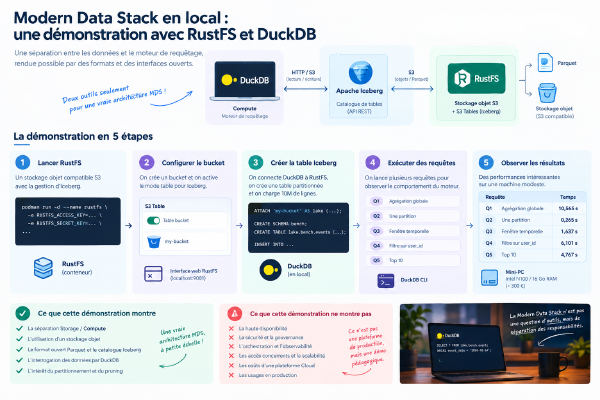This screenshot has height=400, width=600.
Task: Click the '0,265 s' time cell
Action: click(x=569, y=220)
